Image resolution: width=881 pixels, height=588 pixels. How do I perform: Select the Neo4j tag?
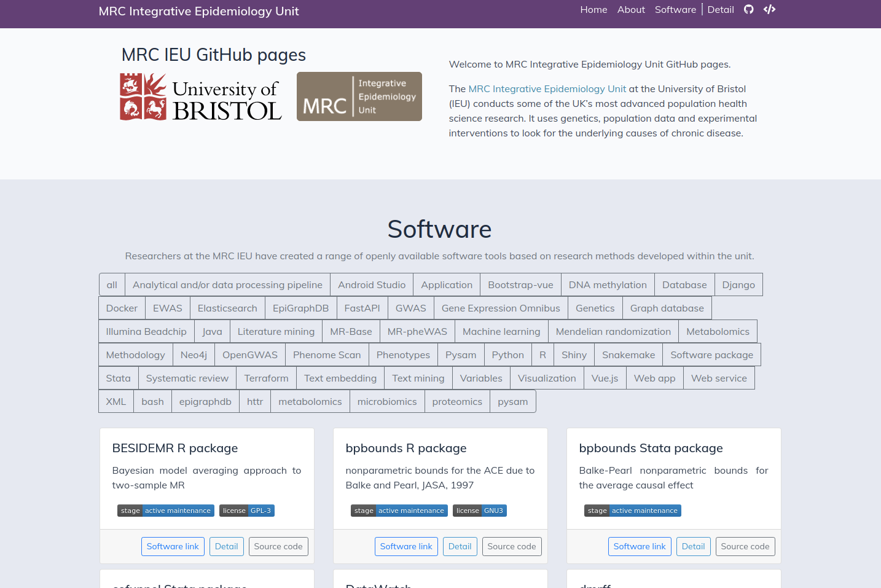(194, 355)
